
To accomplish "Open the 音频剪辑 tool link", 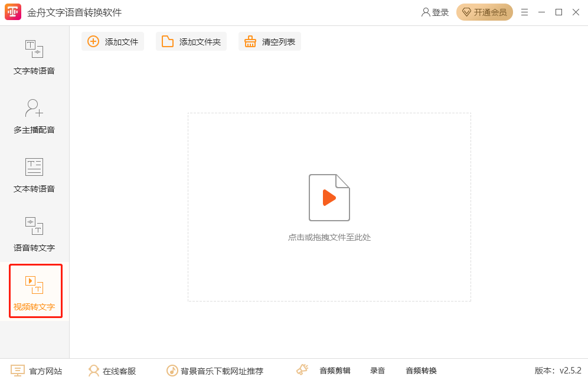I will pos(335,371).
